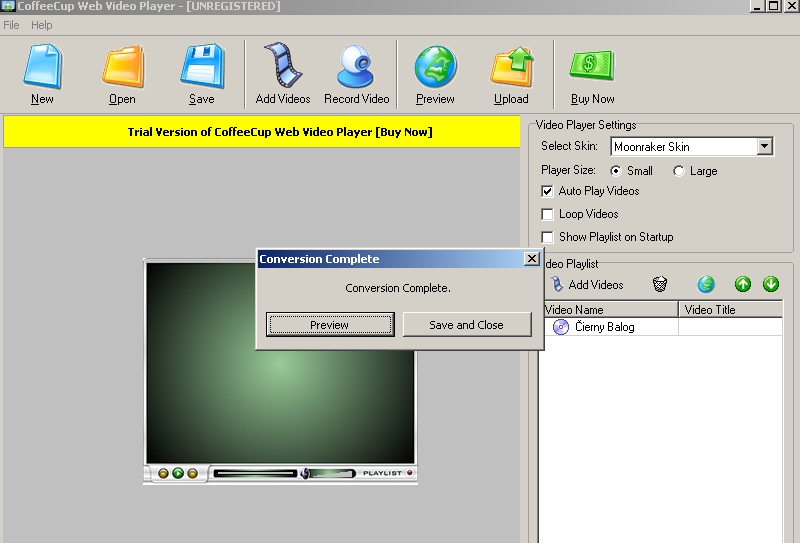Maximize the CoffeeCup Web Video Player window
800x543 pixels.
(x=773, y=6)
